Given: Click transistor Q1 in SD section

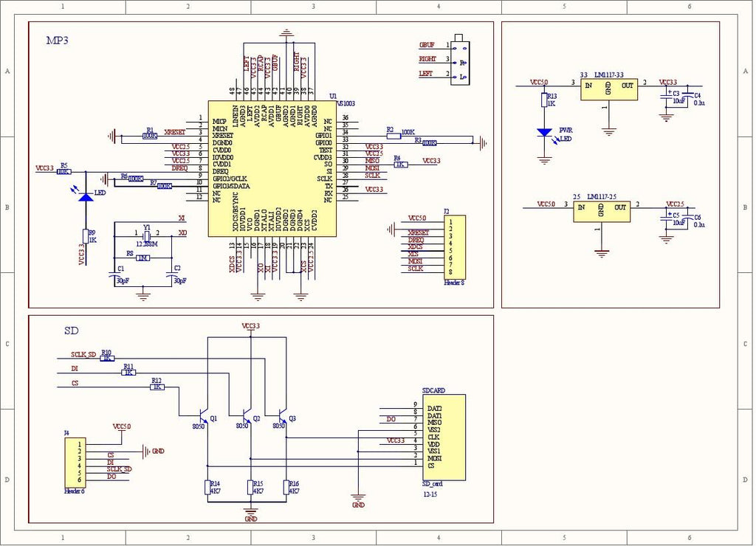Looking at the screenshot, I should pyautogui.click(x=206, y=415).
